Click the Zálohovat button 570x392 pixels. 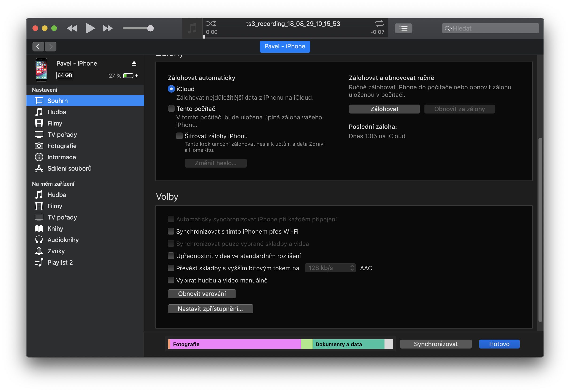click(x=384, y=109)
